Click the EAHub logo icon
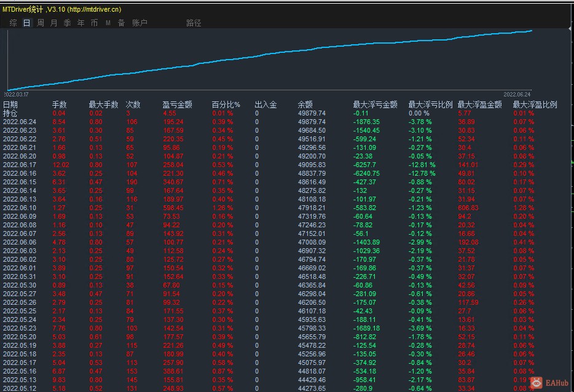 click(537, 383)
